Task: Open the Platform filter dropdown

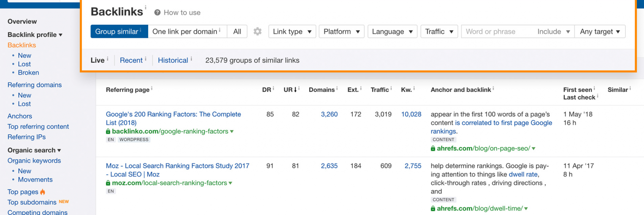Action: (x=342, y=32)
